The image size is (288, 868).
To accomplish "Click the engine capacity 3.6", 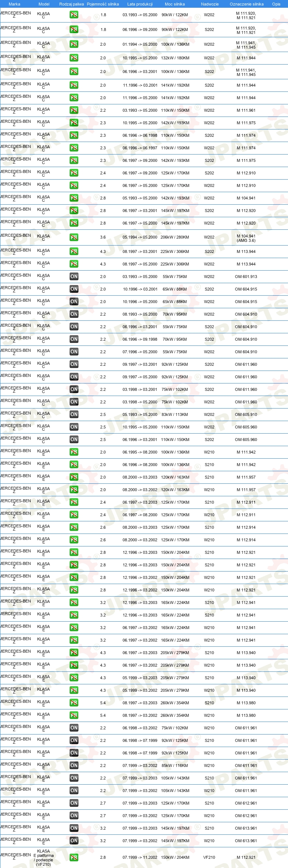I will click(103, 237).
